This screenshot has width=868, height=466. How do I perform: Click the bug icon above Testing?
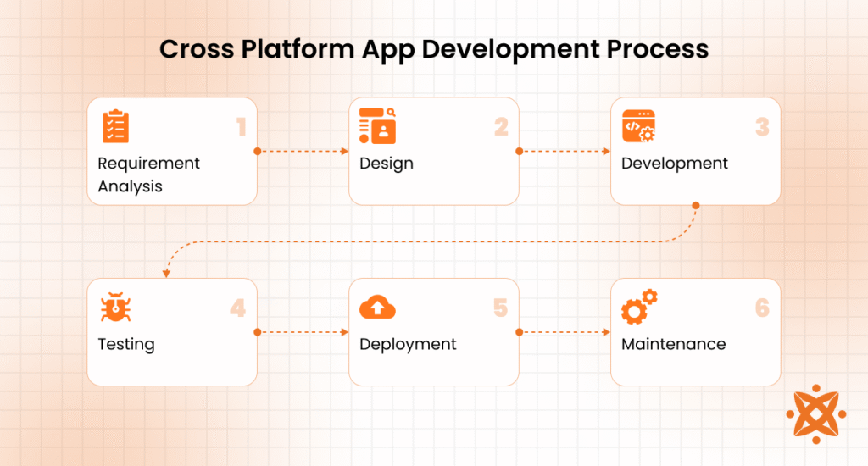[x=115, y=308]
